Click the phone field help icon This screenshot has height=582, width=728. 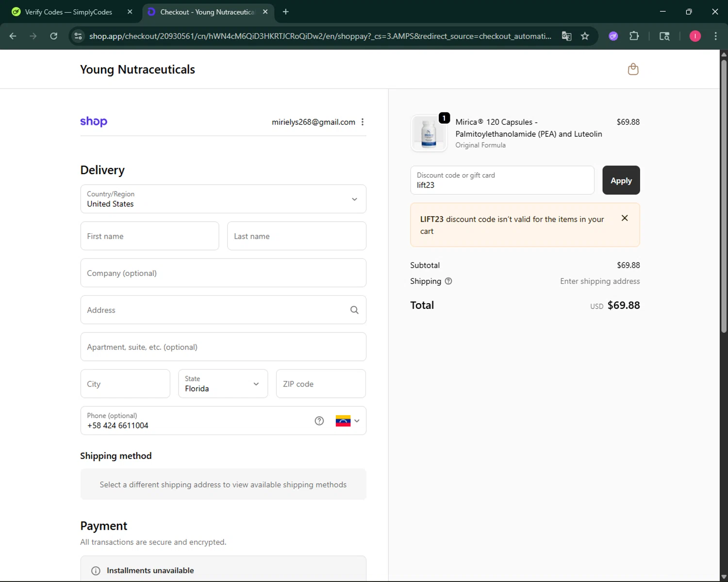click(x=319, y=421)
